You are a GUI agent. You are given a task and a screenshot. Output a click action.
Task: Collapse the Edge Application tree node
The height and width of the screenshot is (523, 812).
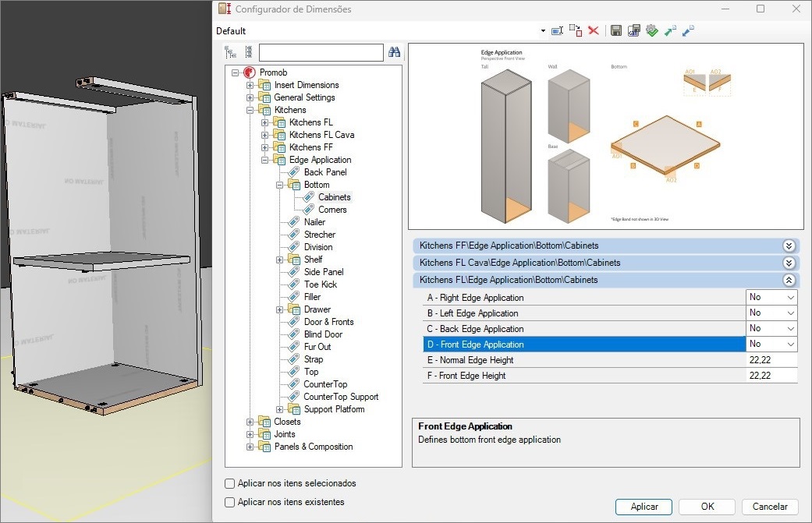(264, 160)
